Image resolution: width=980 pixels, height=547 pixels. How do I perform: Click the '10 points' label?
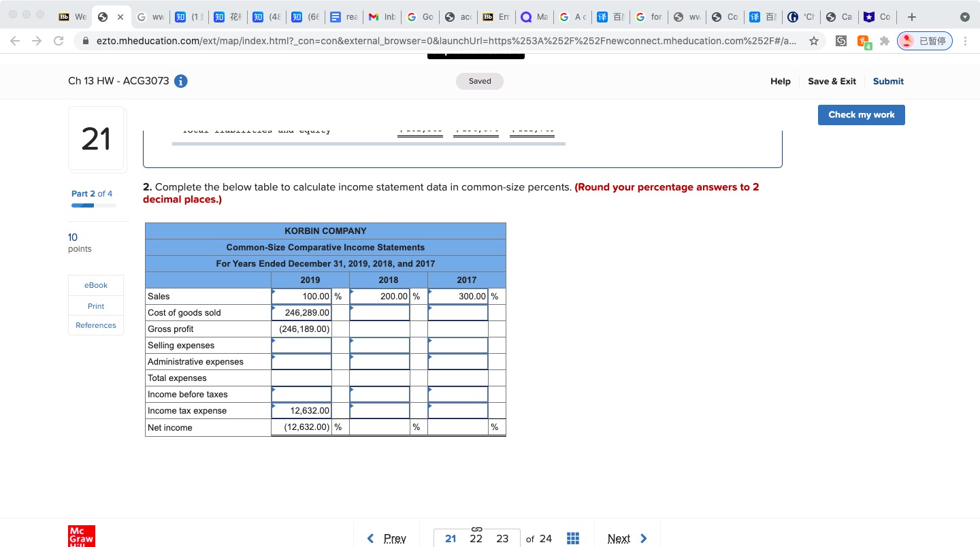click(x=80, y=243)
